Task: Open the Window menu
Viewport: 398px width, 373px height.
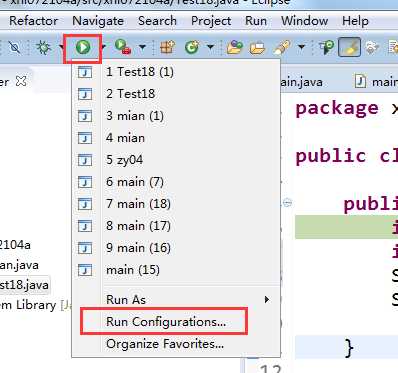Action: (x=304, y=21)
